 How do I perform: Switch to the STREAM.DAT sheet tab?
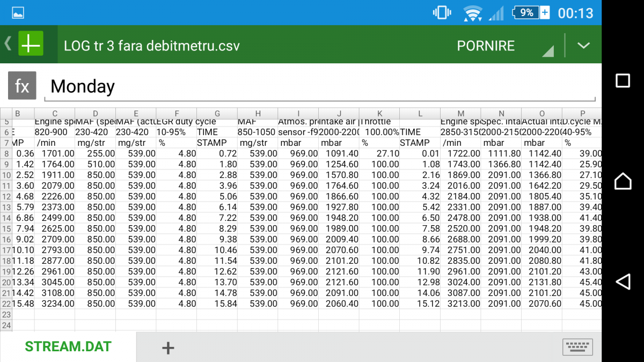pyautogui.click(x=68, y=347)
